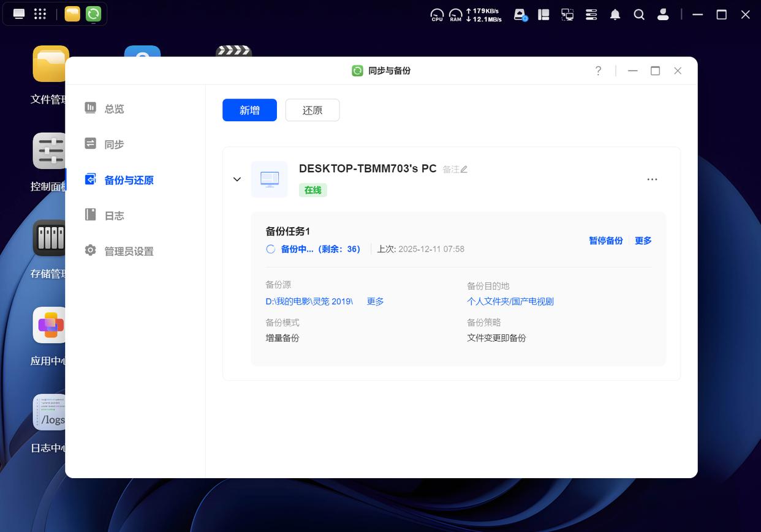This screenshot has height=532, width=761.
Task: Collapse the DESKTOP-TBMM703's PC entry chevron
Action: click(237, 179)
